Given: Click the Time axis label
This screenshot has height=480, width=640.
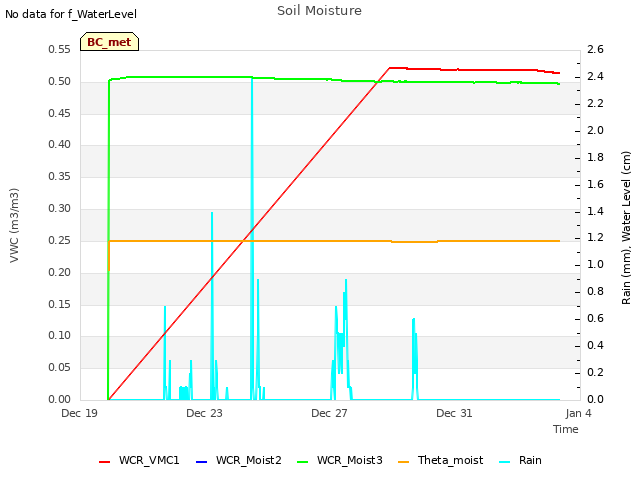Looking at the screenshot, I should click(566, 429).
